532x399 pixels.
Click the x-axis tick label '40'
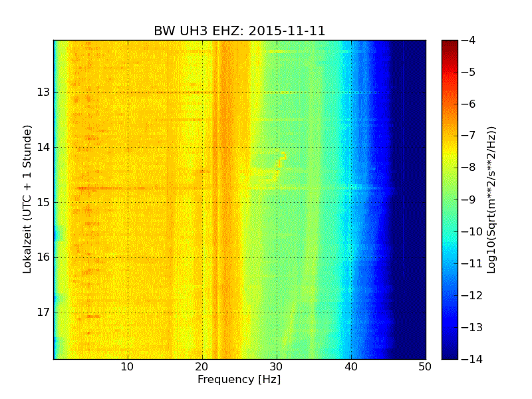point(351,367)
